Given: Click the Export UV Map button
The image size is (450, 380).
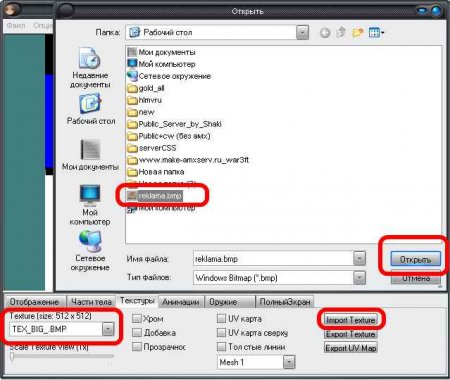Looking at the screenshot, I should (x=351, y=348).
